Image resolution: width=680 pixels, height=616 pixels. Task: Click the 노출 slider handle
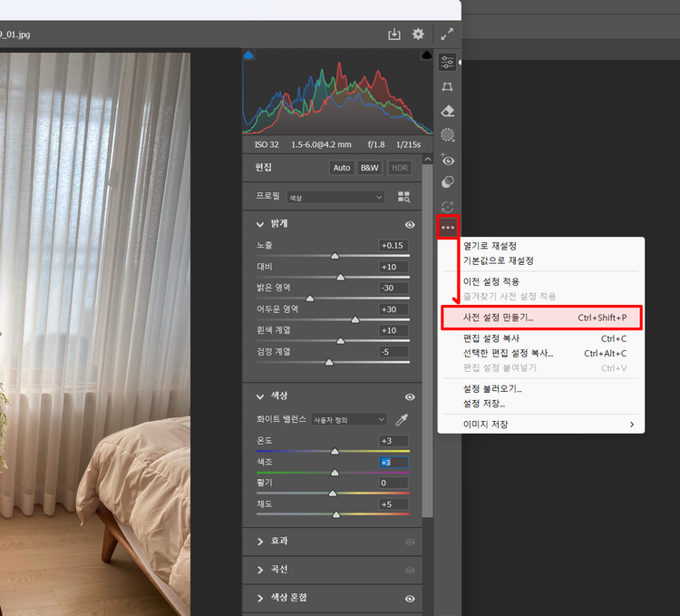point(335,256)
